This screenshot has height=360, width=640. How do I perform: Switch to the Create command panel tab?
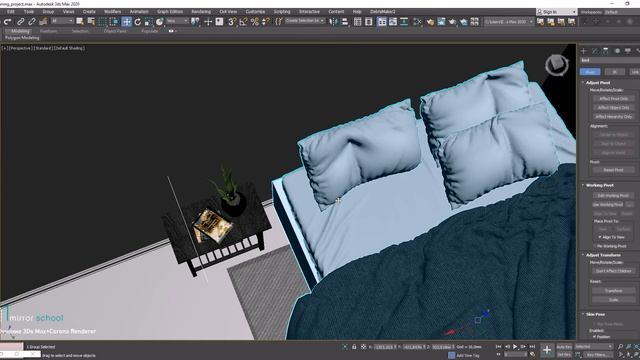click(x=584, y=51)
